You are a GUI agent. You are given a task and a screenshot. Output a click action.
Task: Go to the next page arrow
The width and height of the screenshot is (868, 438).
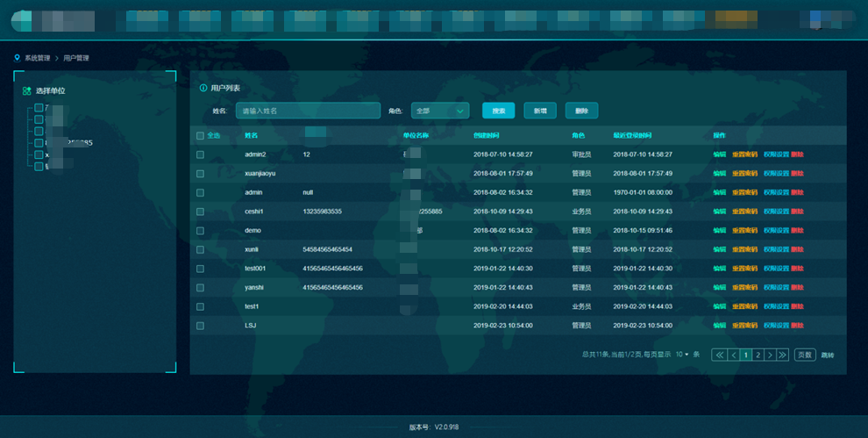coord(770,355)
